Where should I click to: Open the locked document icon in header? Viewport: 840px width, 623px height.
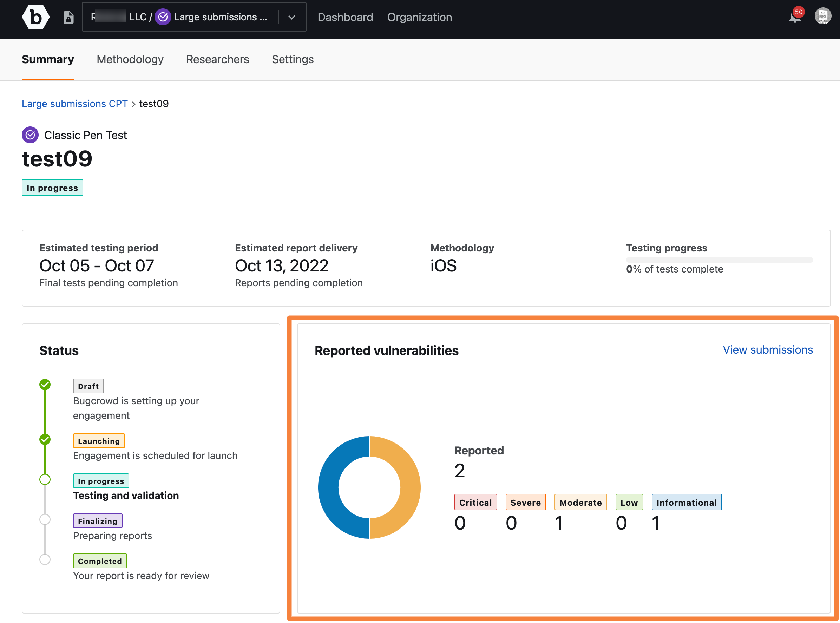click(x=68, y=17)
